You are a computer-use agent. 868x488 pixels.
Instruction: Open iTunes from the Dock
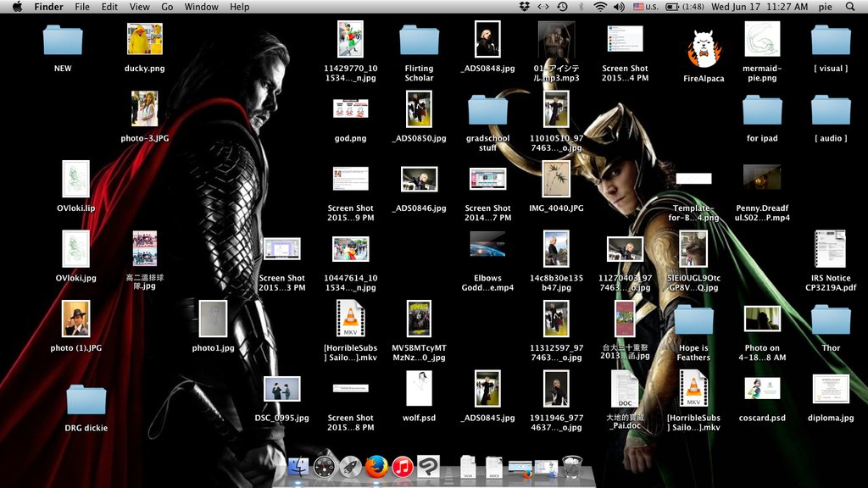[x=403, y=467]
